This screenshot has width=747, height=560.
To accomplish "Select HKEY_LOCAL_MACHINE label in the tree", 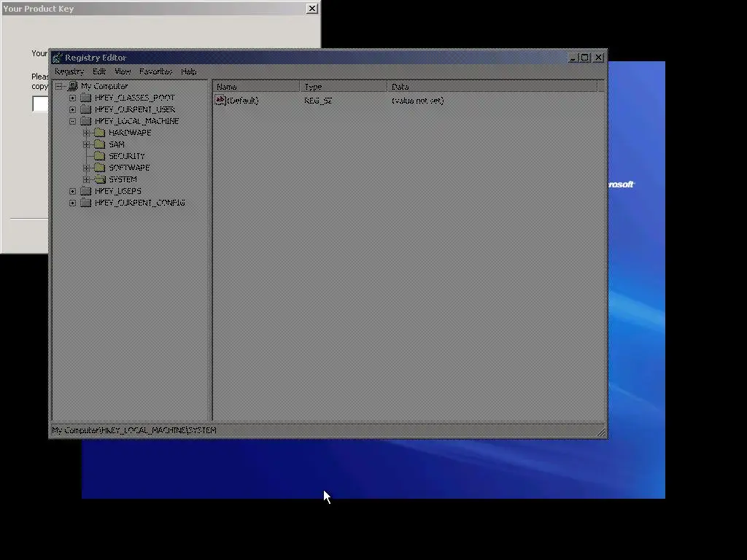I will pyautogui.click(x=136, y=121).
